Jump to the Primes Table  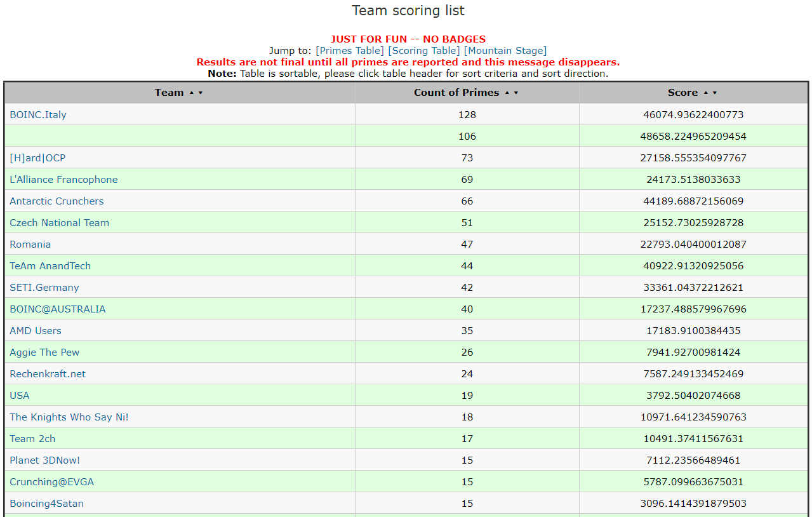[x=350, y=51]
